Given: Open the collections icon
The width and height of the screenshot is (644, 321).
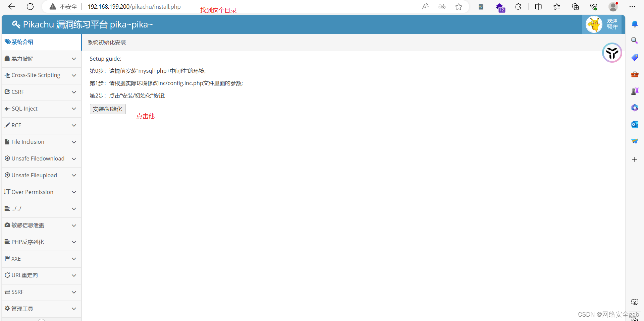Looking at the screenshot, I should [x=575, y=6].
